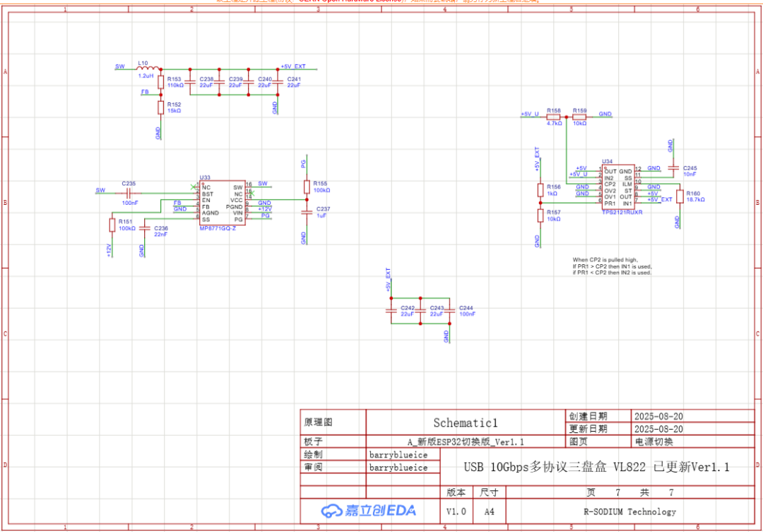Viewport: 763px width, 532px height.
Task: Click the R-SODIUM Technology text
Action: (x=629, y=512)
